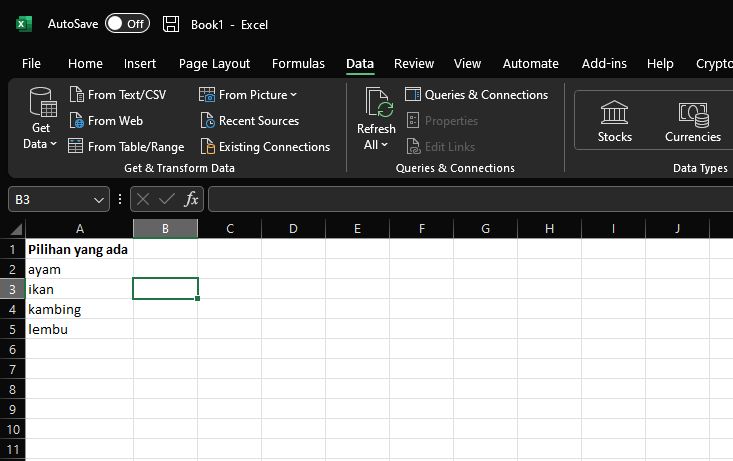This screenshot has width=733, height=461.
Task: Open Existing Connections
Action: click(x=265, y=147)
